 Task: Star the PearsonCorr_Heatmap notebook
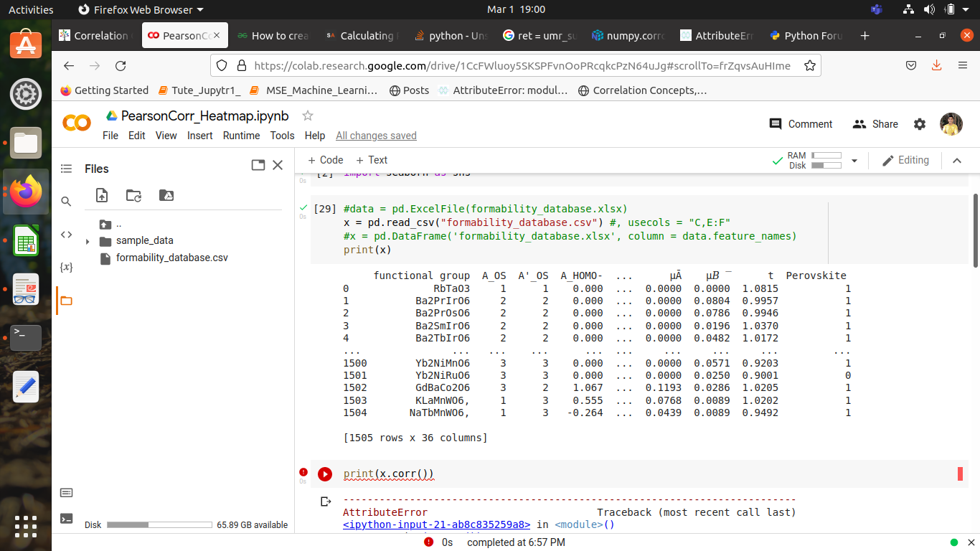pos(308,116)
